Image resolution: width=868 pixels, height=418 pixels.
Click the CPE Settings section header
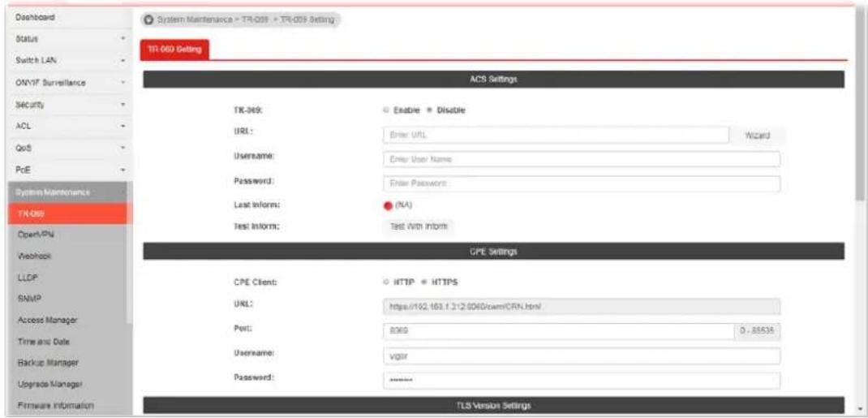(493, 252)
